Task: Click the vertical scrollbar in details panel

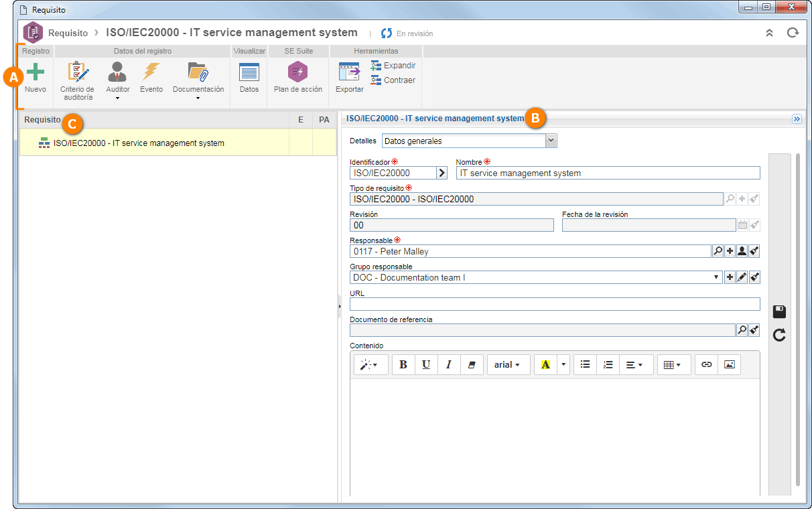Action: click(797, 320)
